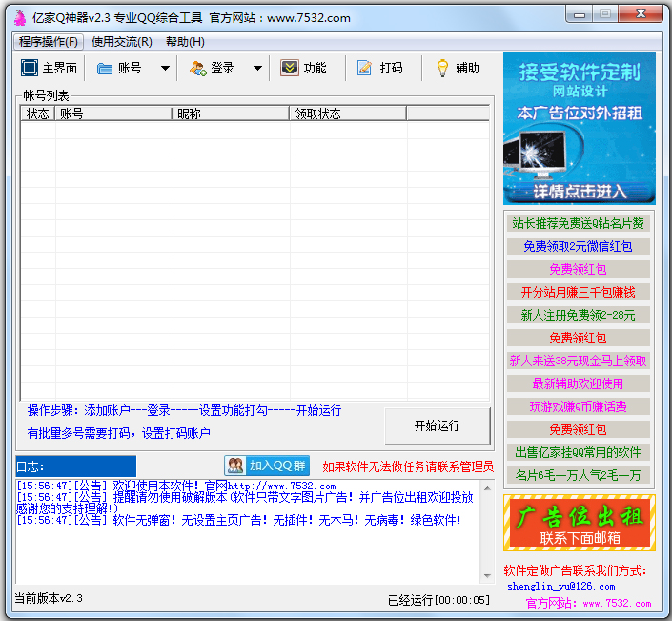Click the 打码 edit icon
Screen dimensions: 672x621
(x=364, y=68)
